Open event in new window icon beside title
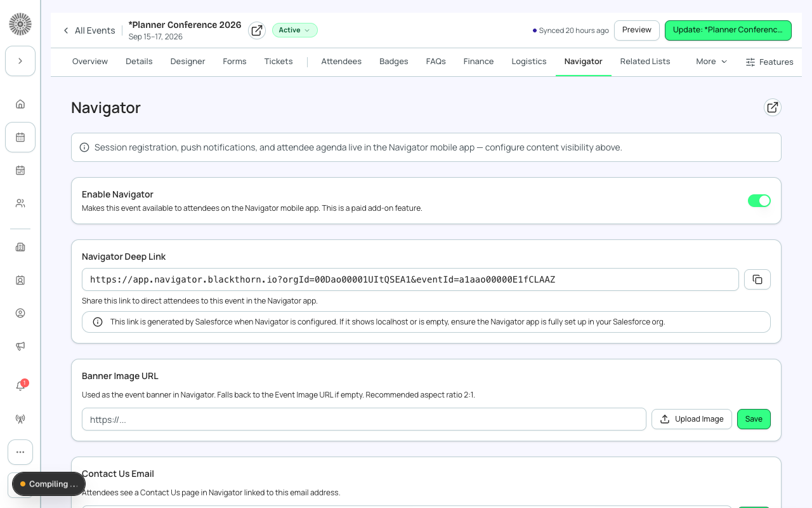 pyautogui.click(x=257, y=30)
